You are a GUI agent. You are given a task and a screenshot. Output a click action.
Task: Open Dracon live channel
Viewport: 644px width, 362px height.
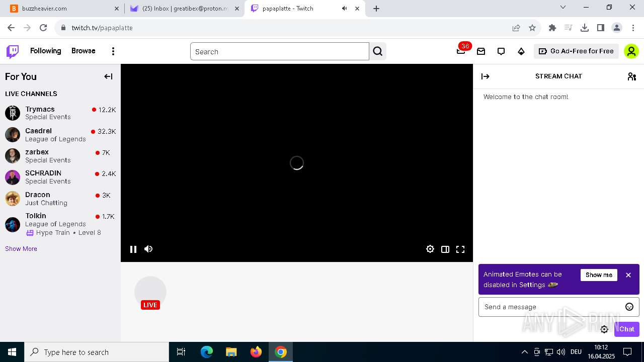60,199
